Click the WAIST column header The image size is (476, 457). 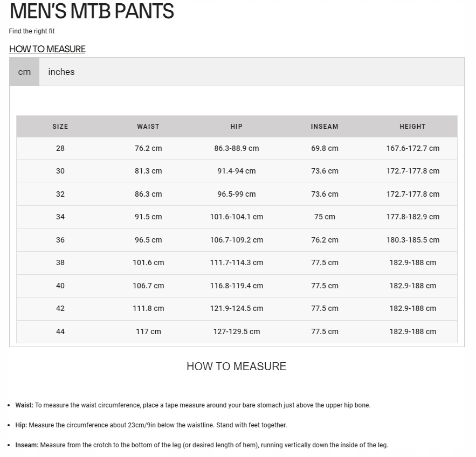click(148, 127)
